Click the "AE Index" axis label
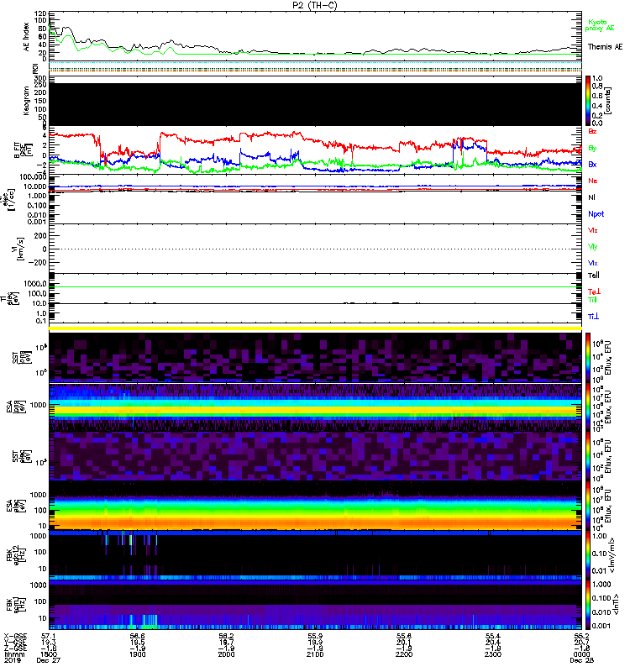The height and width of the screenshot is (672, 630). (x=26, y=36)
